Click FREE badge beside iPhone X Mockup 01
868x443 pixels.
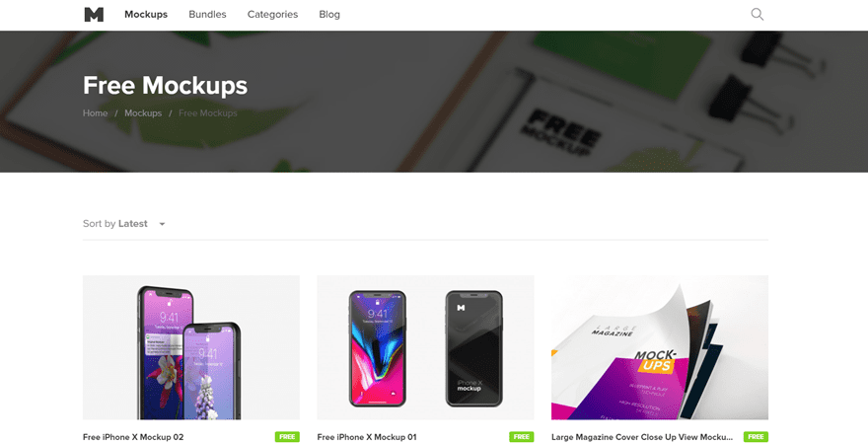click(522, 437)
